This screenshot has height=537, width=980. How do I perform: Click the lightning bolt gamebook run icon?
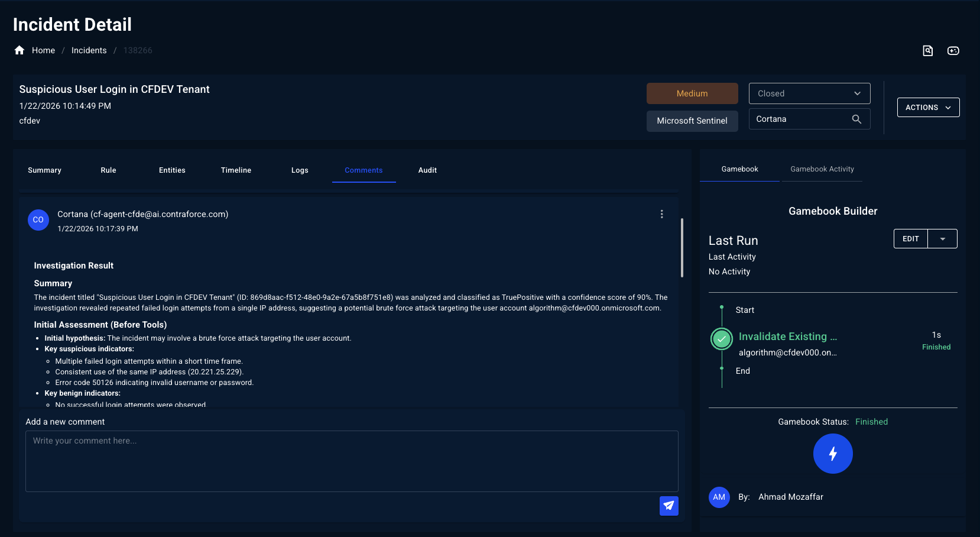click(833, 454)
